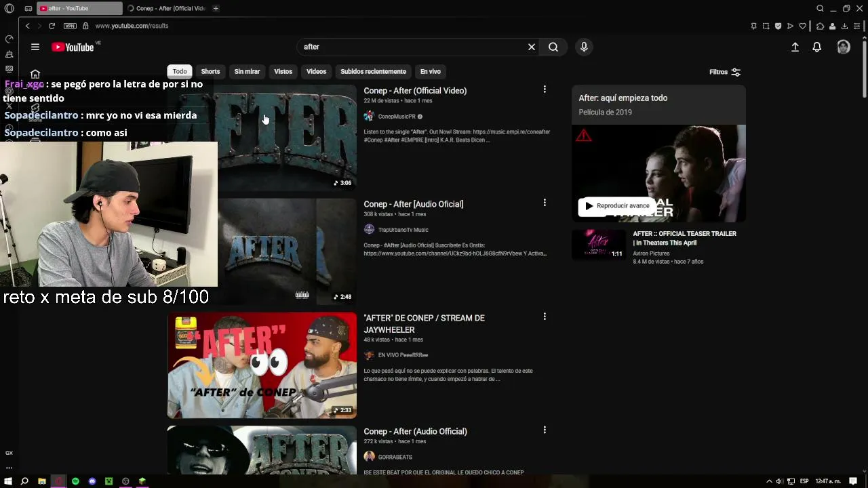Screen dimensions: 868x488
Task: Open options for Conep - After (Official Video)
Action: [x=545, y=89]
